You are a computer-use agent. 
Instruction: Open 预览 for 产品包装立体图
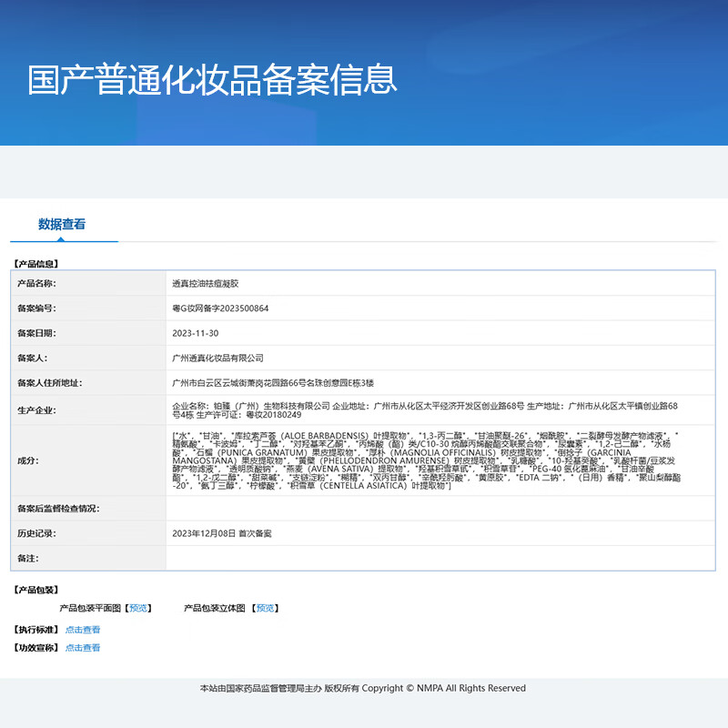(266, 608)
